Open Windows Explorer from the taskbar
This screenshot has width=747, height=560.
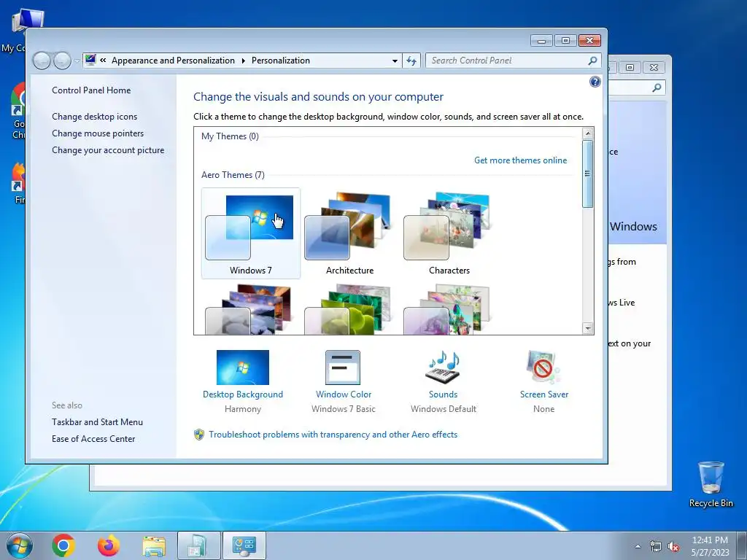pos(154,545)
